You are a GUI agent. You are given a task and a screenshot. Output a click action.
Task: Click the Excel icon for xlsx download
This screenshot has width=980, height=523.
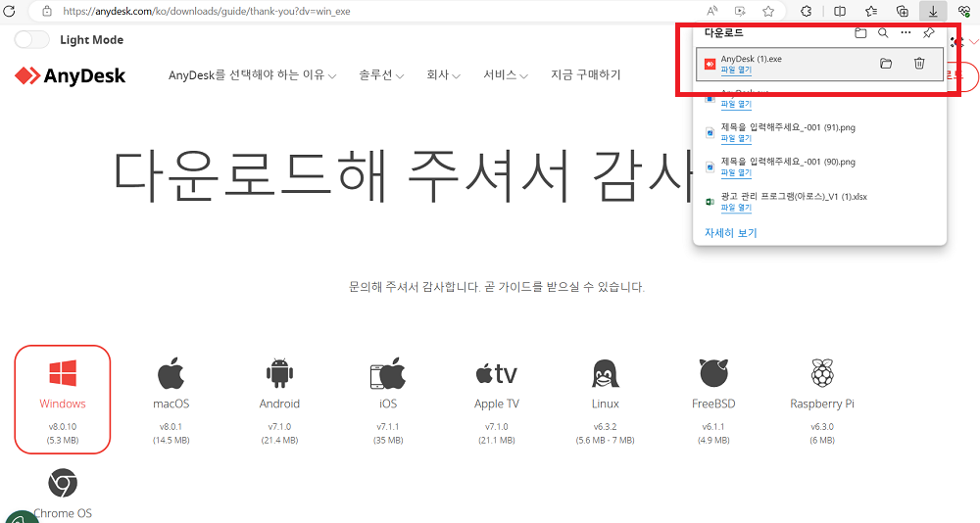coord(710,202)
